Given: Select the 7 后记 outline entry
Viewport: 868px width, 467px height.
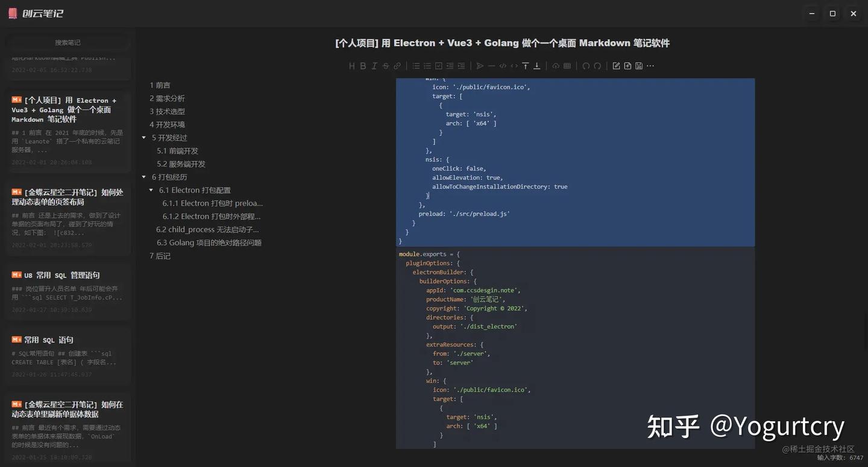Looking at the screenshot, I should [x=160, y=256].
